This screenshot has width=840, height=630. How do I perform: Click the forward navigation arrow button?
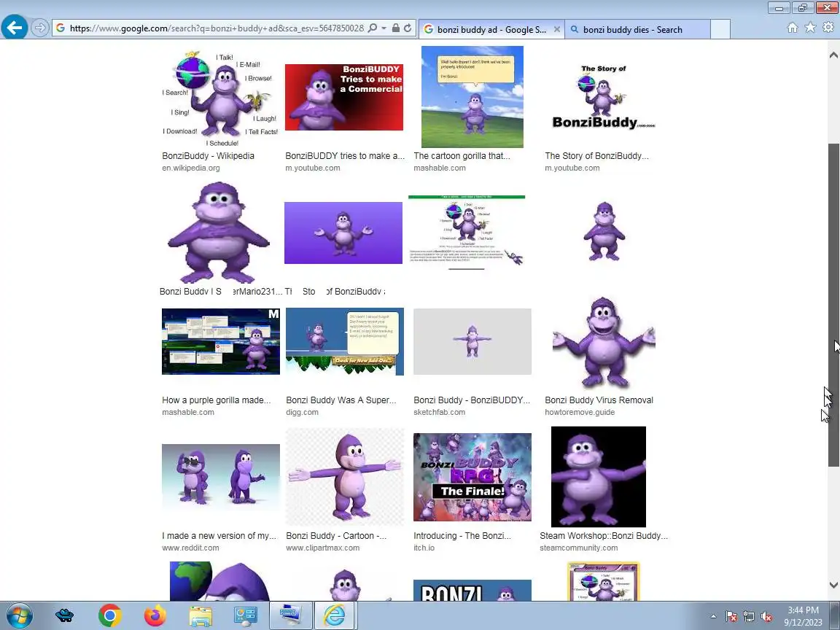tap(39, 28)
